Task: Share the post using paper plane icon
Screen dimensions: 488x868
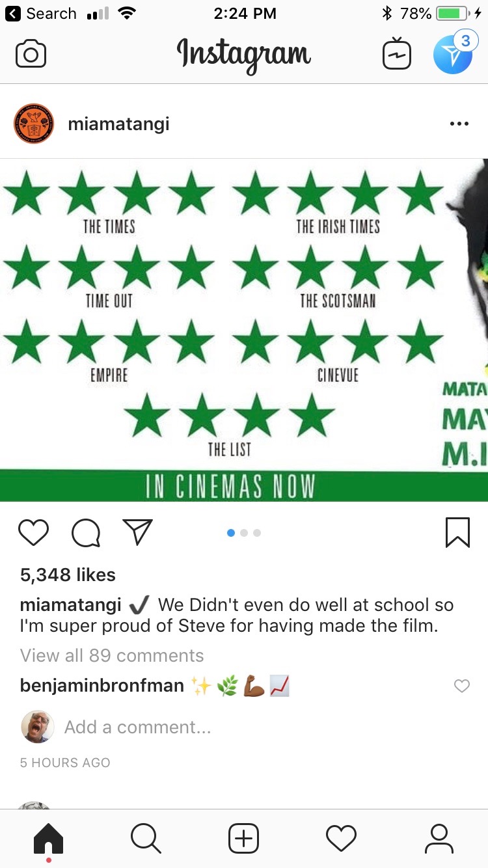Action: pyautogui.click(x=137, y=532)
